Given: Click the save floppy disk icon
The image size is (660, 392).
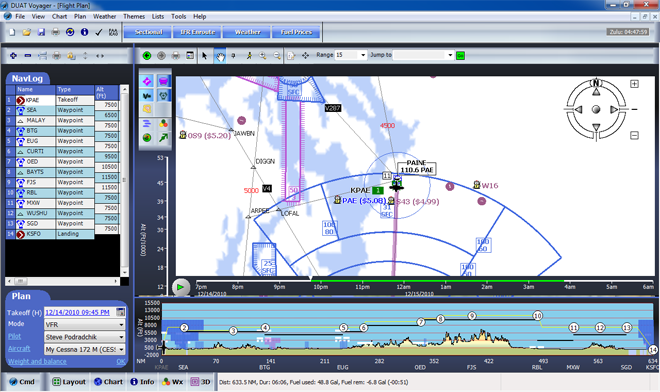Looking at the screenshot, I should [41, 32].
